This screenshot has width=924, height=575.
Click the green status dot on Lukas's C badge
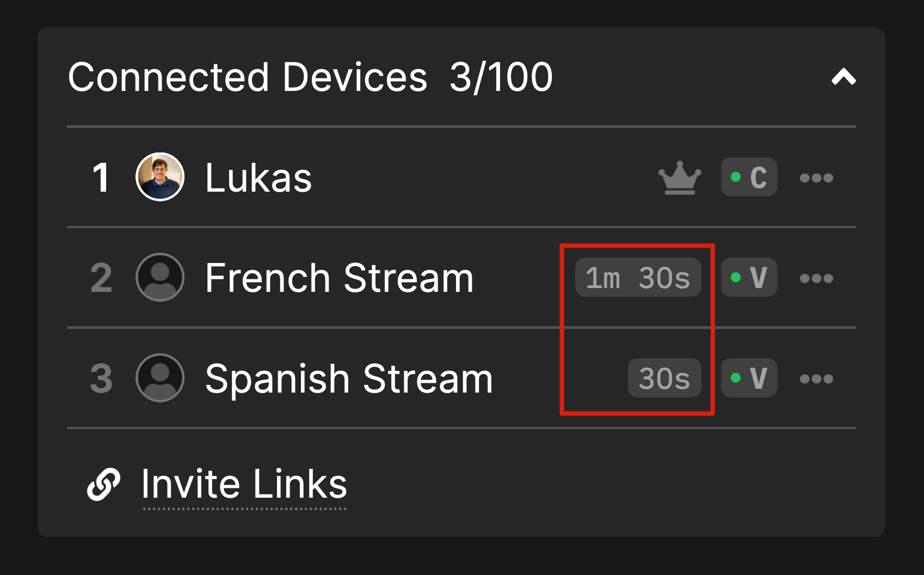(736, 176)
